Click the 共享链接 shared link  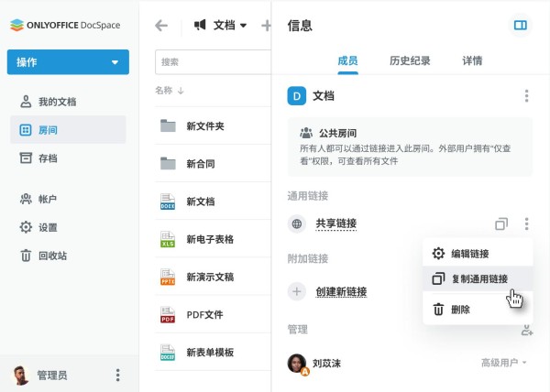(336, 223)
